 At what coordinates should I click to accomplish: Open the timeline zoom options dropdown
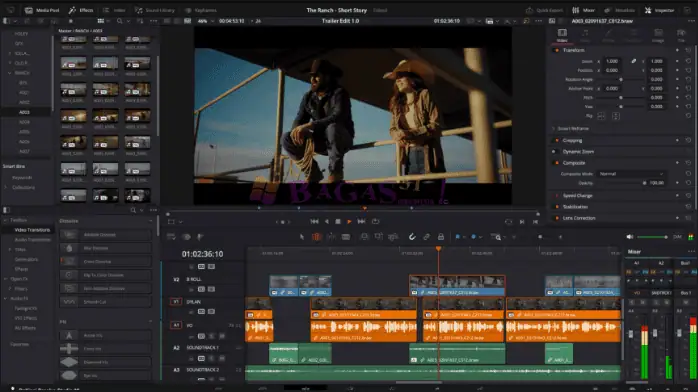click(504, 237)
